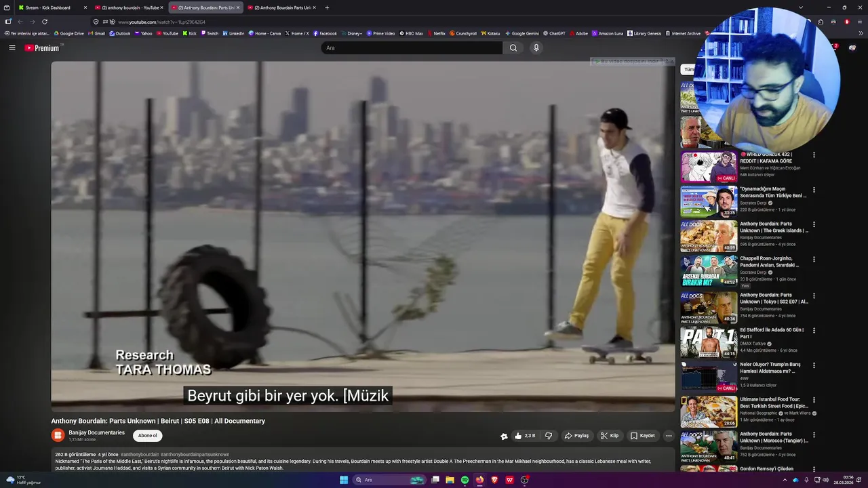Open the YouTube hamburger guide menu

[12, 47]
